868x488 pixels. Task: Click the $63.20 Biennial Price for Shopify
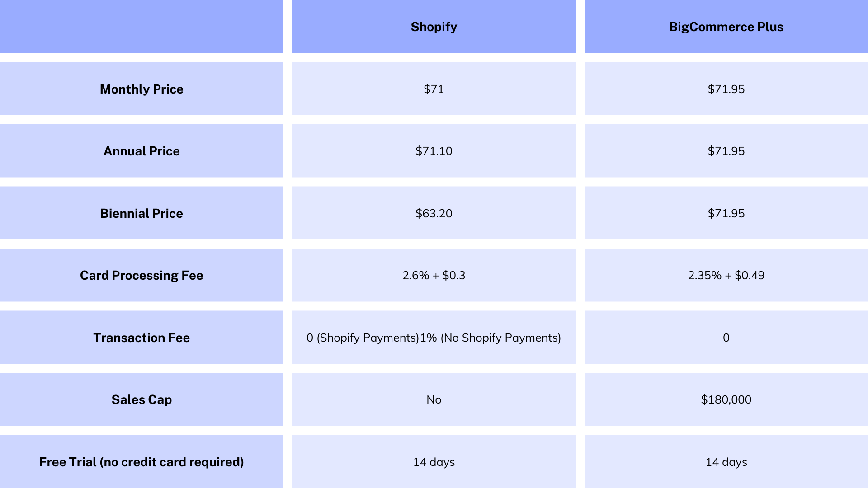click(434, 213)
